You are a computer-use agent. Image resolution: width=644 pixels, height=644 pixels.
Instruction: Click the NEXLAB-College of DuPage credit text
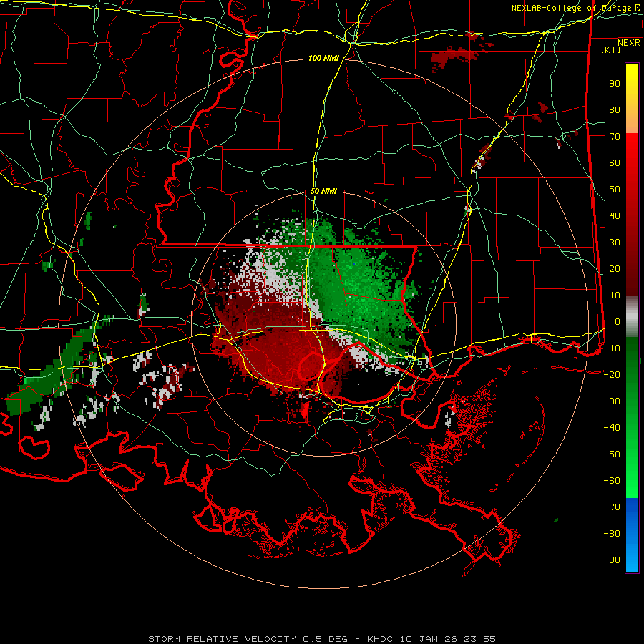(572, 8)
